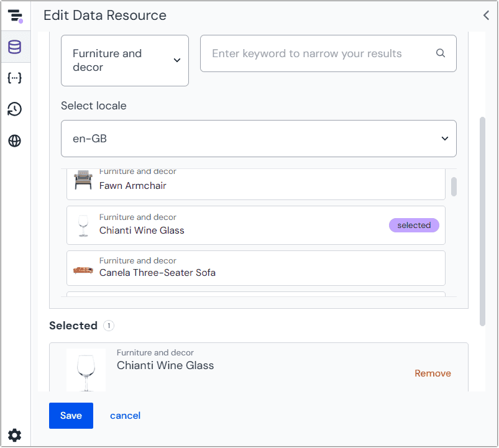Click the Select locale label
This screenshot has width=499, height=448.
(x=94, y=106)
